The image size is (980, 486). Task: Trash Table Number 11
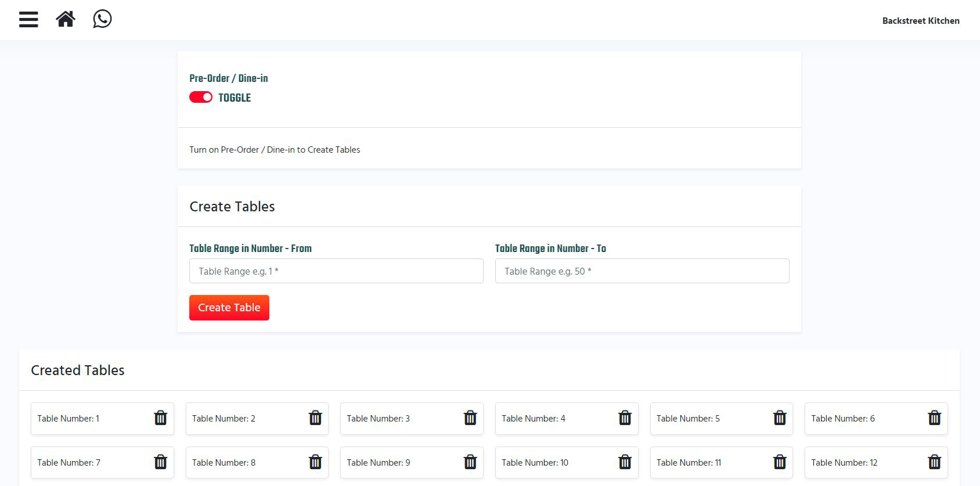(x=780, y=462)
